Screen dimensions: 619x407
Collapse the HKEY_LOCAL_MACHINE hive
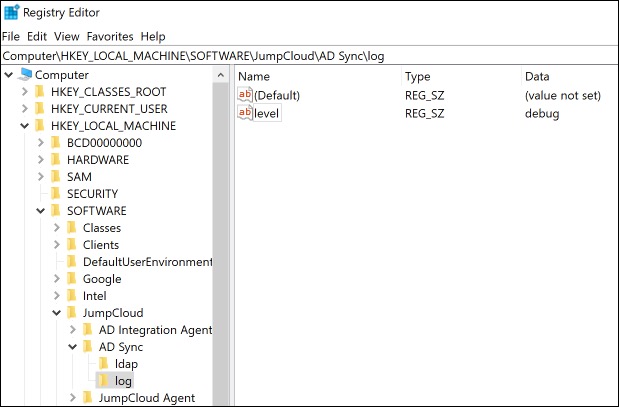25,126
